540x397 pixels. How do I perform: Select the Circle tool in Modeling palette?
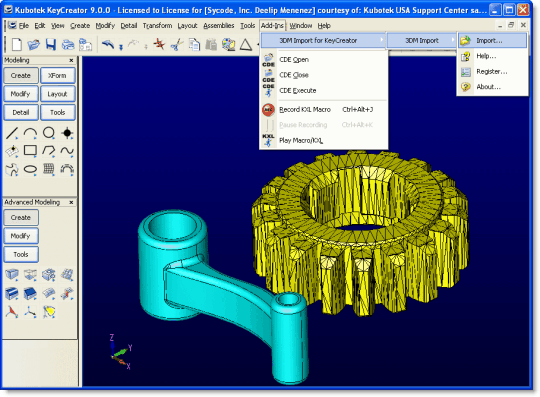point(49,133)
